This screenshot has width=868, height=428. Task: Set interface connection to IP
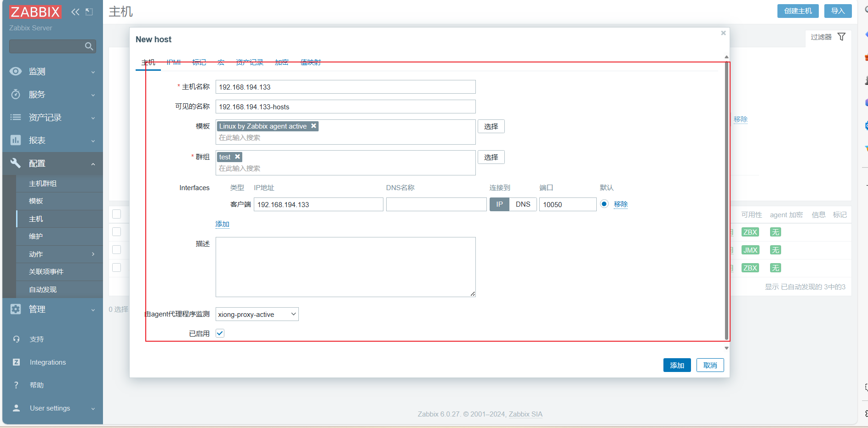(x=499, y=204)
